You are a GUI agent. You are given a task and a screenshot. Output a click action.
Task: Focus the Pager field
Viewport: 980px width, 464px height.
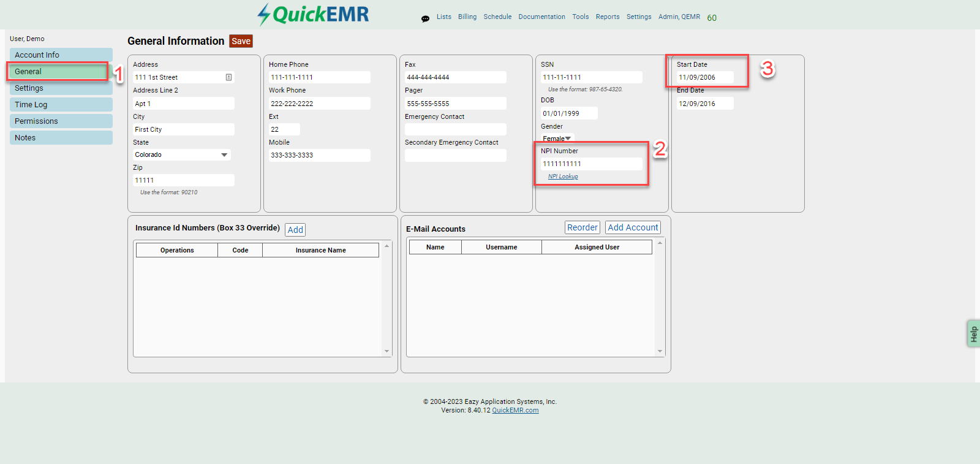point(456,104)
